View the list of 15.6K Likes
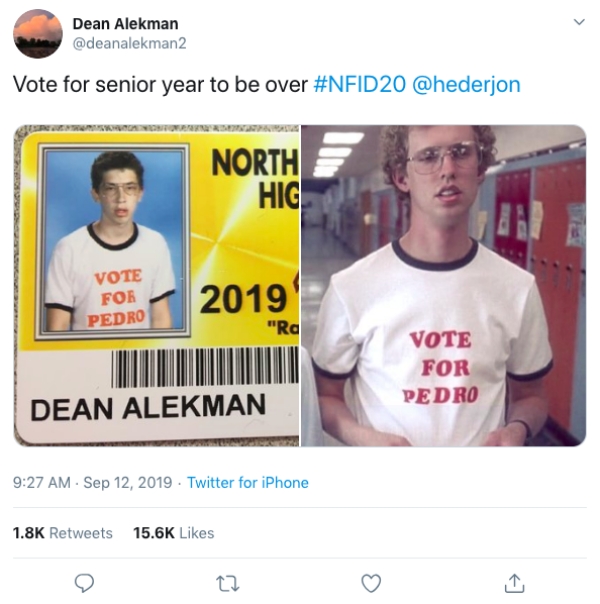The height and width of the screenshot is (604, 600). [x=174, y=533]
